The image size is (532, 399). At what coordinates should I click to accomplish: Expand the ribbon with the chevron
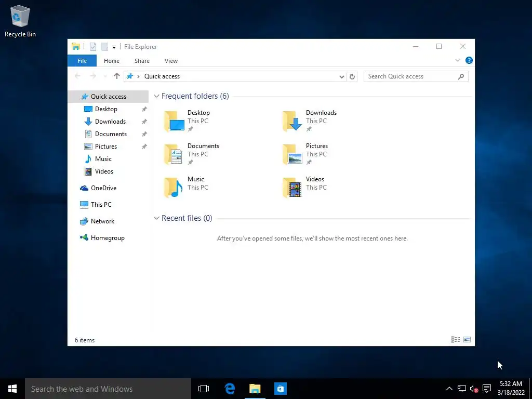click(x=457, y=60)
